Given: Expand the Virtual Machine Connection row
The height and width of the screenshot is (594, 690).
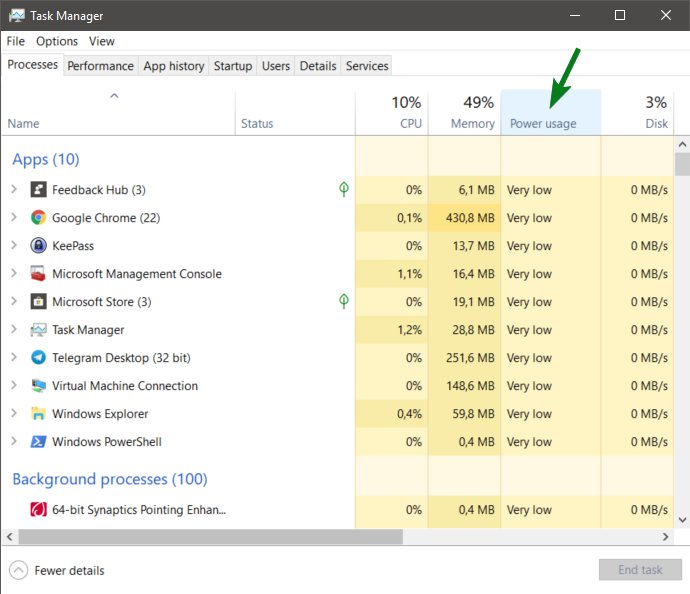Looking at the screenshot, I should pos(14,385).
